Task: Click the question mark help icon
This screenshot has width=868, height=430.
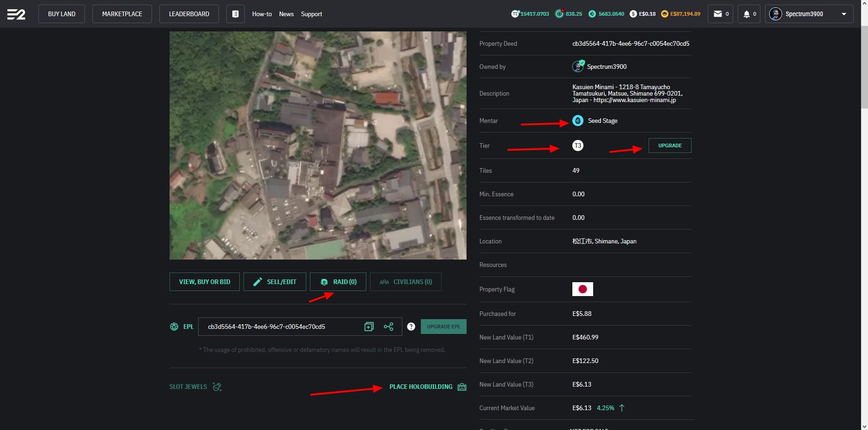Action: click(411, 327)
